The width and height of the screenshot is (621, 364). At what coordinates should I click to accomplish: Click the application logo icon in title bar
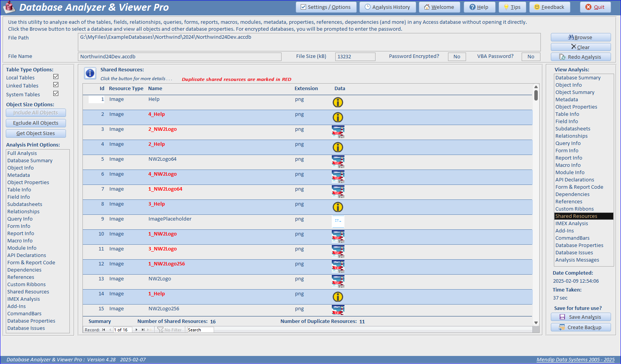tap(9, 7)
